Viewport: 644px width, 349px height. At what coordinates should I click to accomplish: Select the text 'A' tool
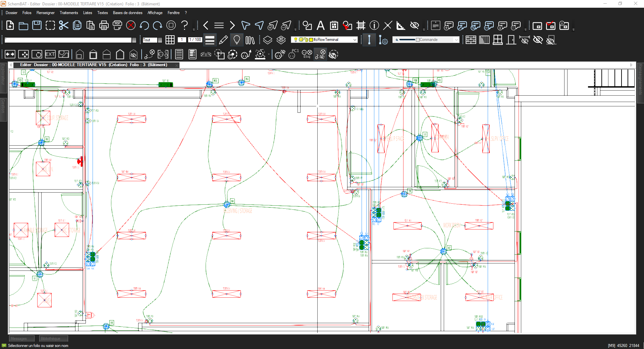point(321,26)
